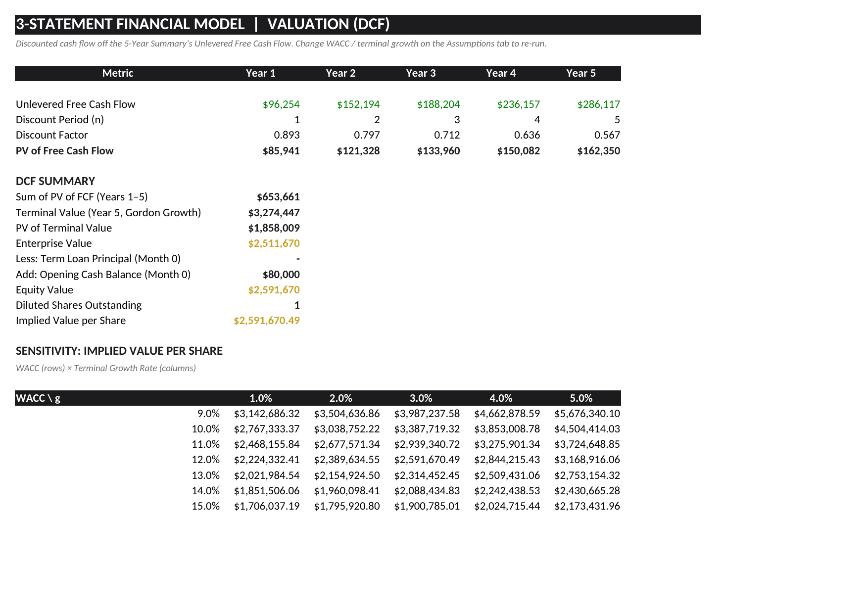
Task: Click the 5.0% growth column header
Action: [x=581, y=398]
